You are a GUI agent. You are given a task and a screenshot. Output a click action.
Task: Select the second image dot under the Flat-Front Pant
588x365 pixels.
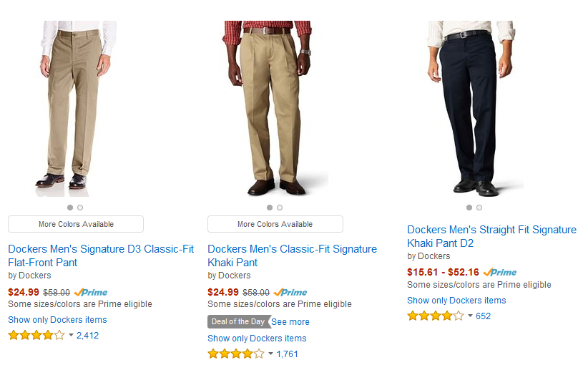pos(80,208)
